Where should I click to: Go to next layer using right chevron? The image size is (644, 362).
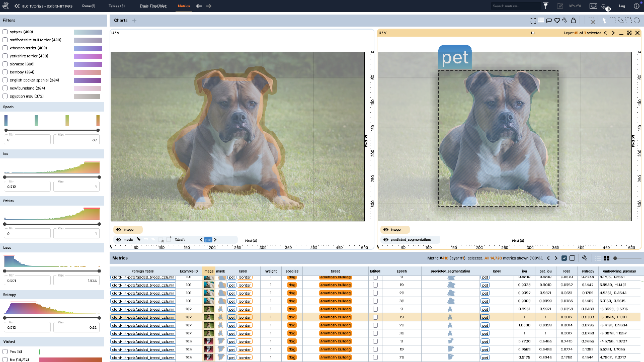click(x=613, y=33)
